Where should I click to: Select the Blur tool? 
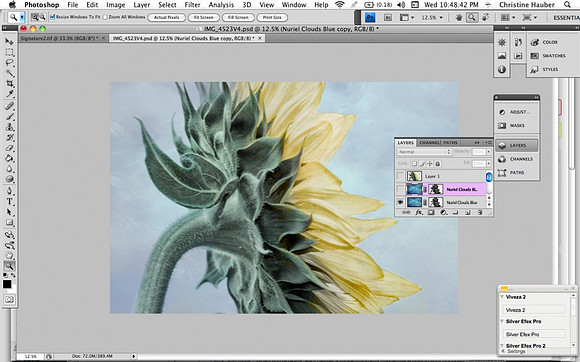(9, 169)
